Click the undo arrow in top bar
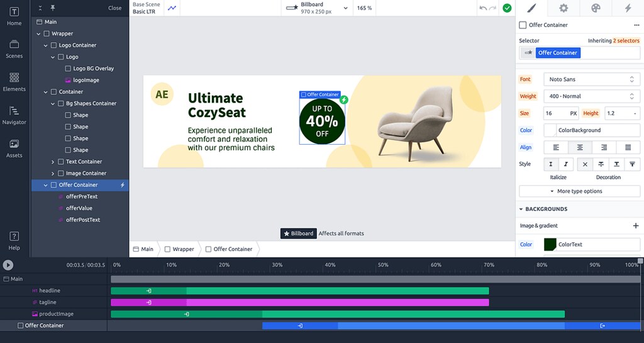Image resolution: width=644 pixels, height=343 pixels. click(x=483, y=8)
